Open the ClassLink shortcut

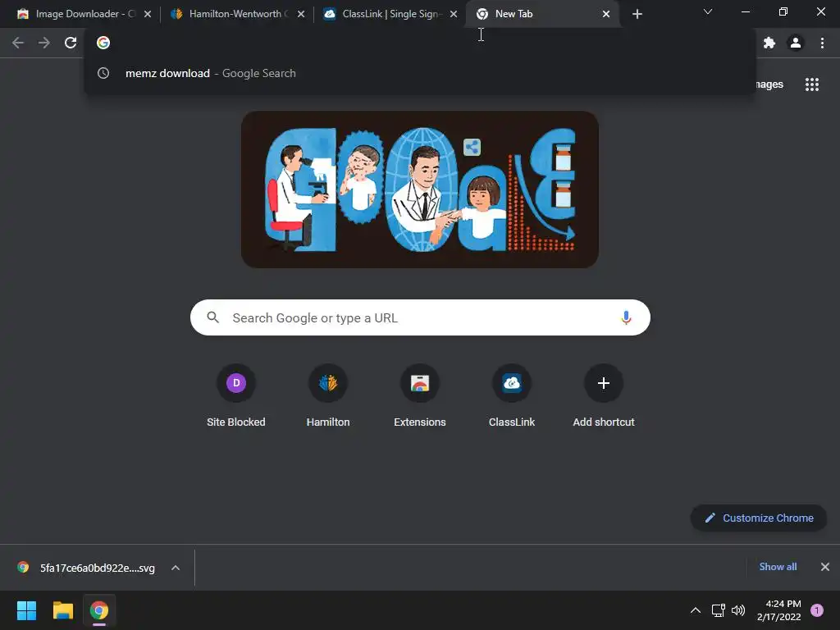pyautogui.click(x=512, y=395)
